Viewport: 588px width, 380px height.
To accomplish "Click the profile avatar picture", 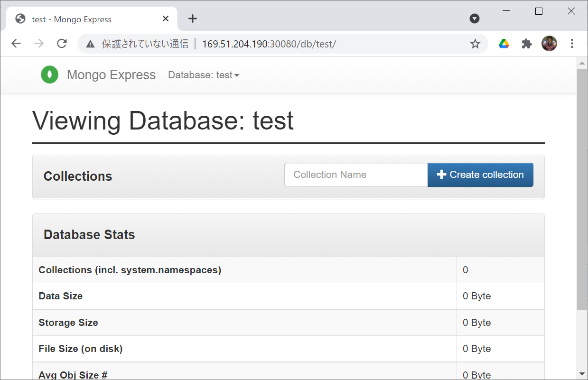I will coord(549,44).
